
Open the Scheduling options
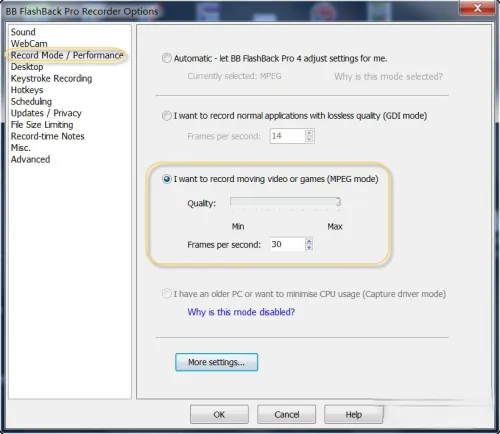(x=31, y=101)
